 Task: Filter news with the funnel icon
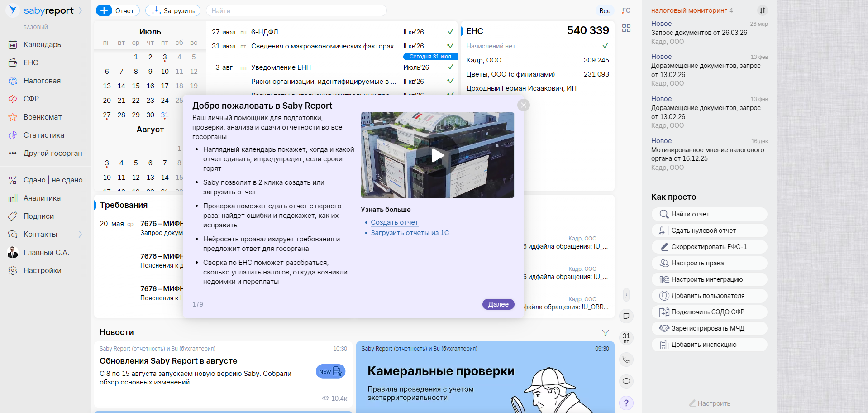tap(605, 332)
